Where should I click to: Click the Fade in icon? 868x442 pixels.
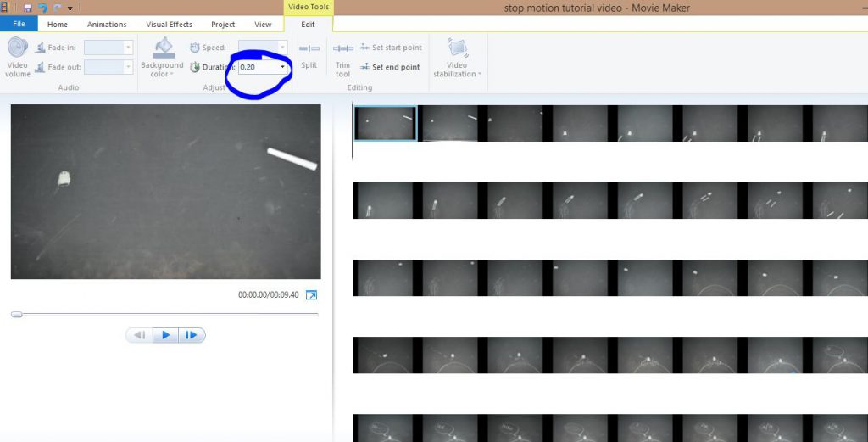point(40,48)
